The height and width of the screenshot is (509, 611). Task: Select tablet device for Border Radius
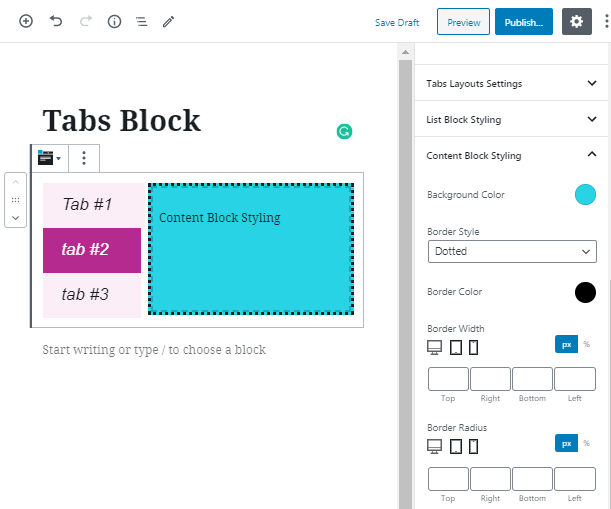click(x=456, y=446)
